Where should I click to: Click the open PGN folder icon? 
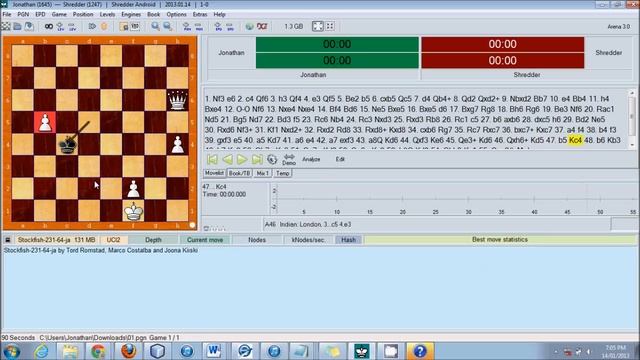click(17, 27)
